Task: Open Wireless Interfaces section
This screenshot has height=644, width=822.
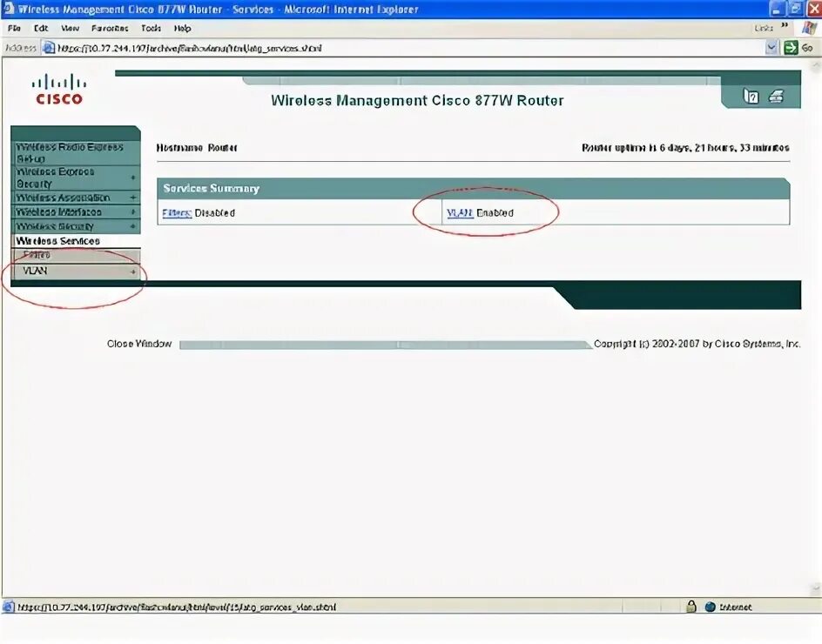Action: pos(76,211)
